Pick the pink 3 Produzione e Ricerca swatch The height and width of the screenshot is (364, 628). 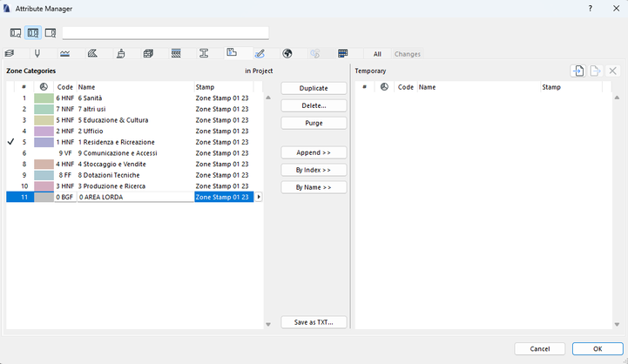click(x=44, y=186)
